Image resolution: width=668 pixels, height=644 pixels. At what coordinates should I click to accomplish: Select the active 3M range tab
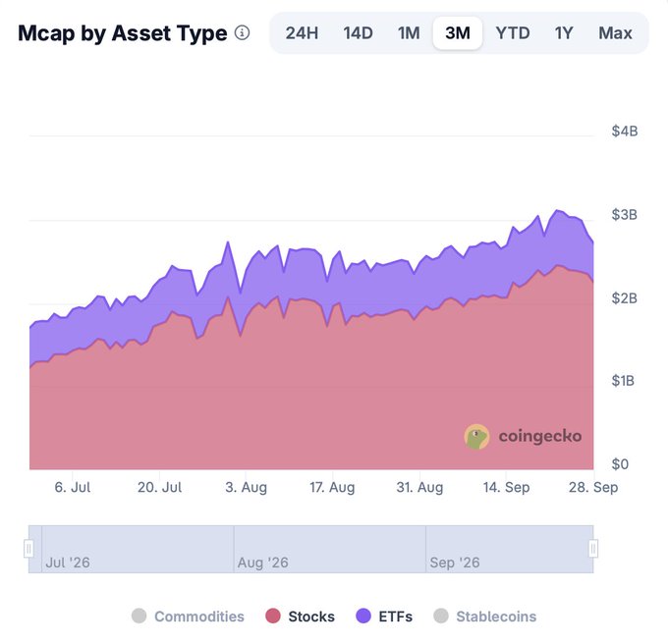pyautogui.click(x=458, y=33)
